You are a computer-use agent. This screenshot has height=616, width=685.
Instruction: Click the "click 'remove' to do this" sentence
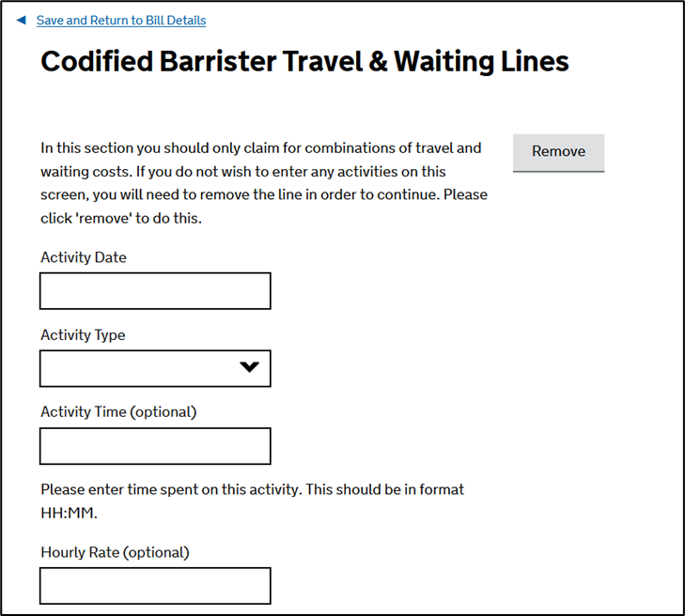coord(122,219)
